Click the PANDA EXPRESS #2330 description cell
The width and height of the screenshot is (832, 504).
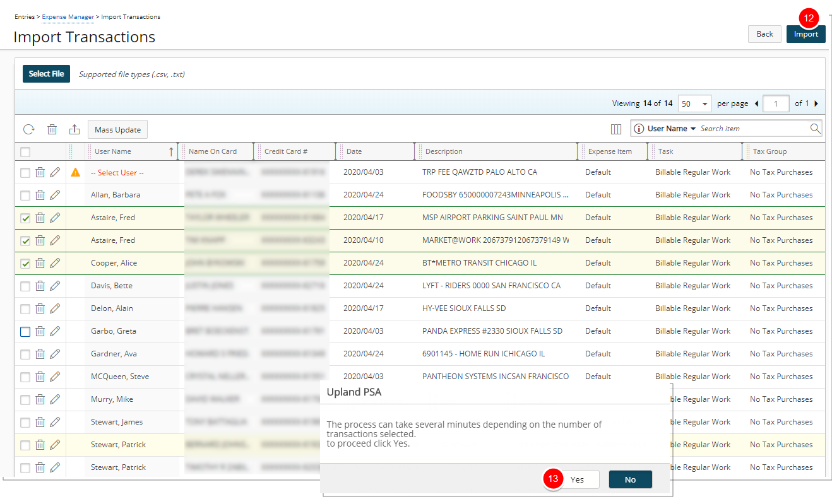pos(492,331)
